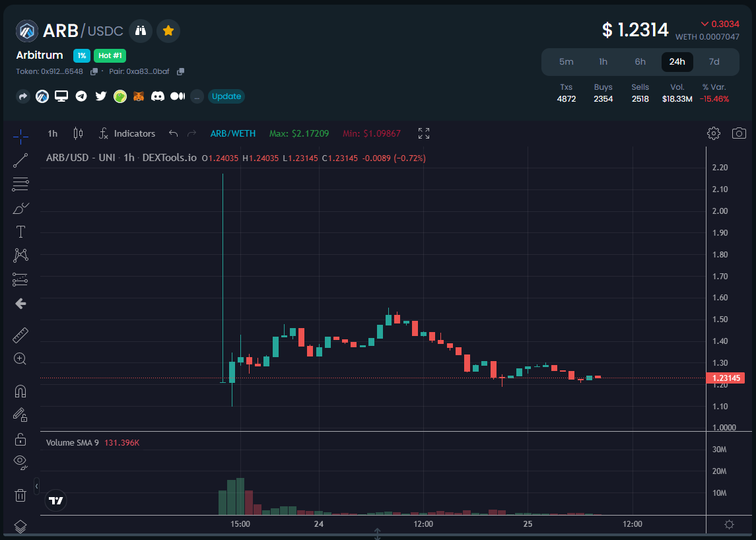Click the TradingView logo on chart

click(56, 500)
